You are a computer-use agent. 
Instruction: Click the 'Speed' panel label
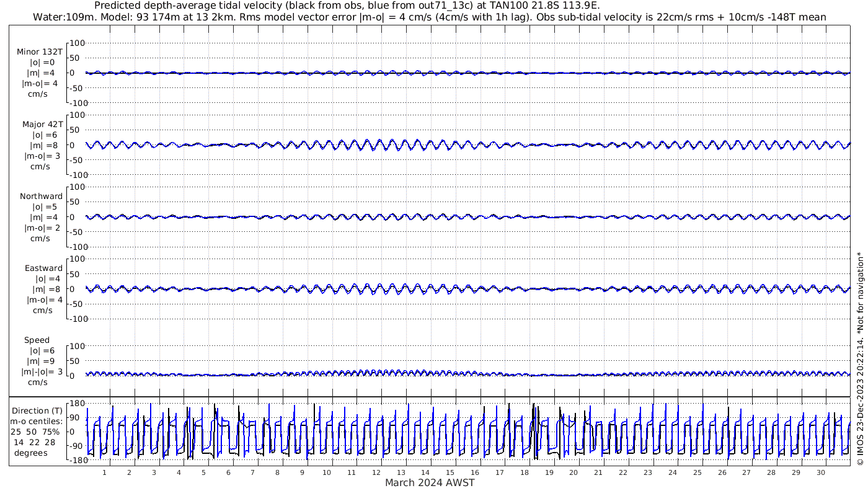tap(37, 340)
